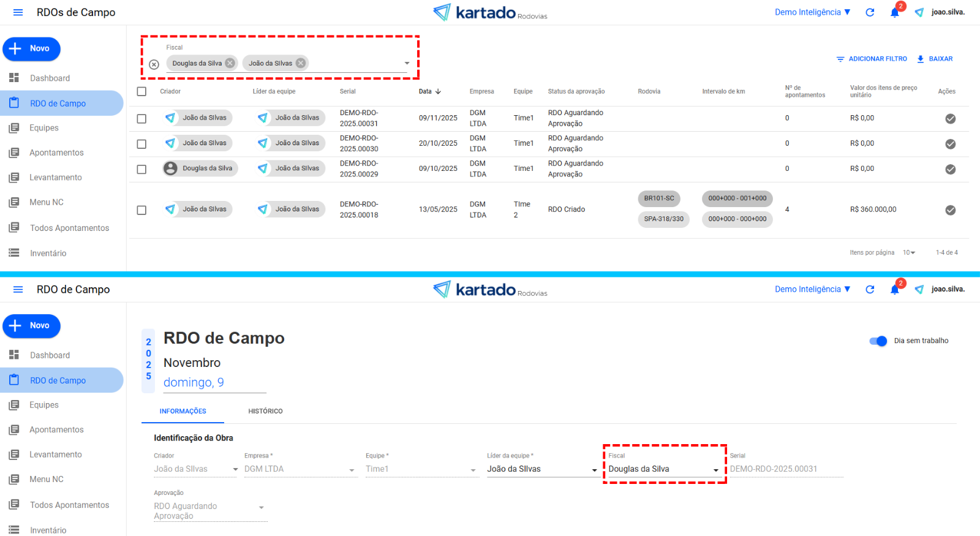Viewport: 980px width, 536px height.
Task: Click the ADICIONAR FILTRO button
Action: (x=872, y=59)
